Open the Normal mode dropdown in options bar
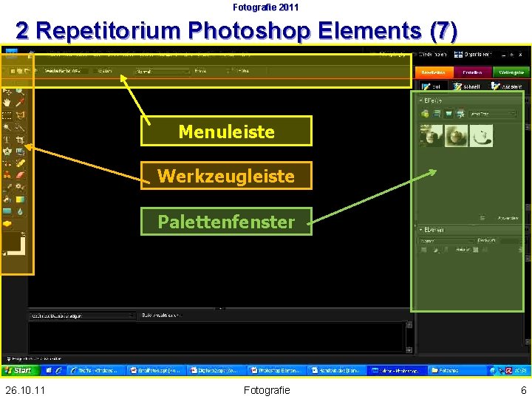The image size is (532, 399). click(162, 72)
